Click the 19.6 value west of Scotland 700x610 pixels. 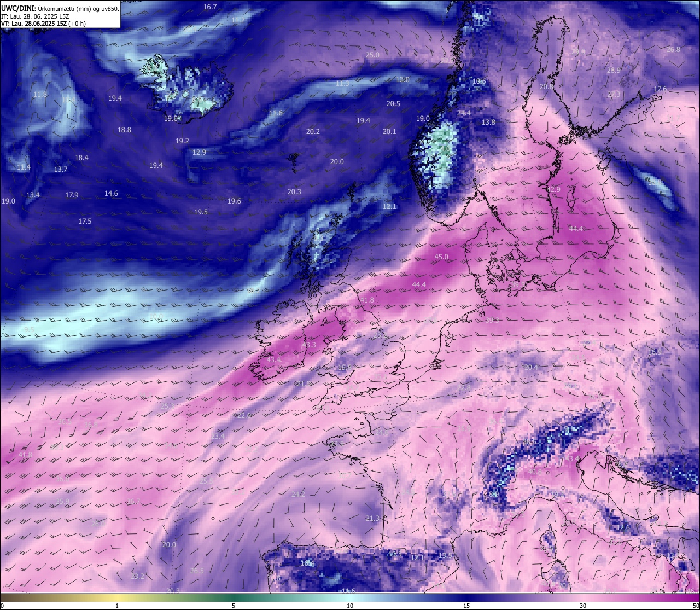point(234,201)
